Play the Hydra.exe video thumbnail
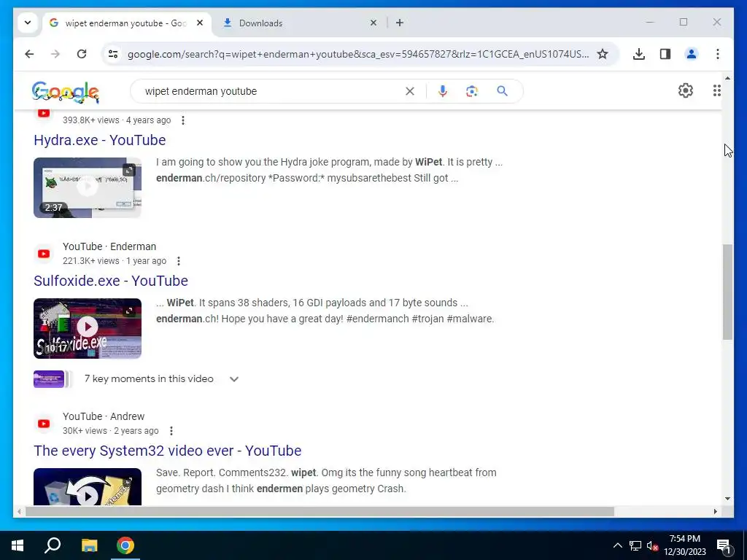This screenshot has width=747, height=560. point(88,187)
